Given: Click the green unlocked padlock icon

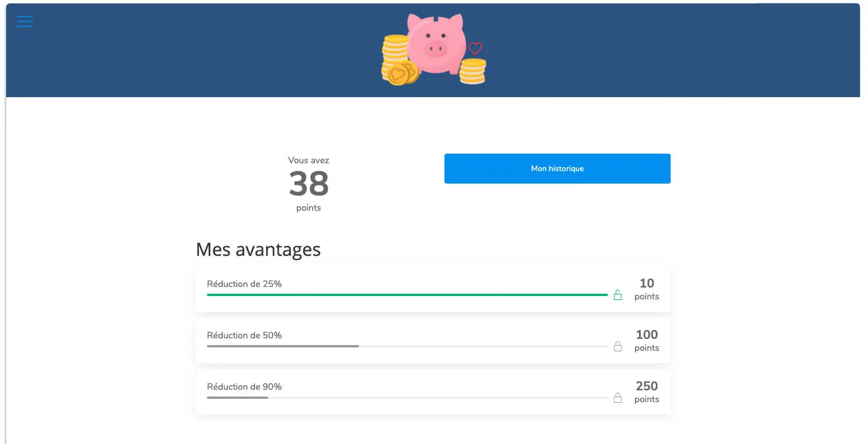Looking at the screenshot, I should (x=617, y=295).
